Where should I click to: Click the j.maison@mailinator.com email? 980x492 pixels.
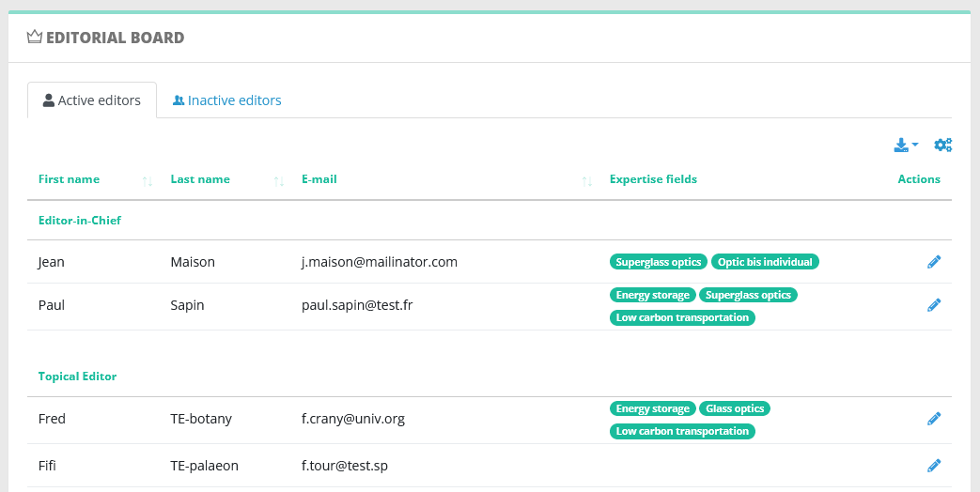point(380,262)
